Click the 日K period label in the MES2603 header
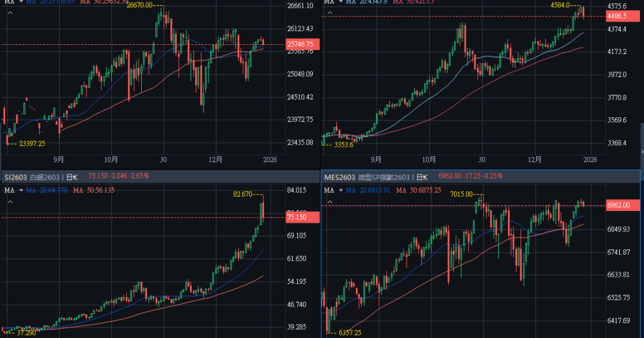 pos(422,177)
